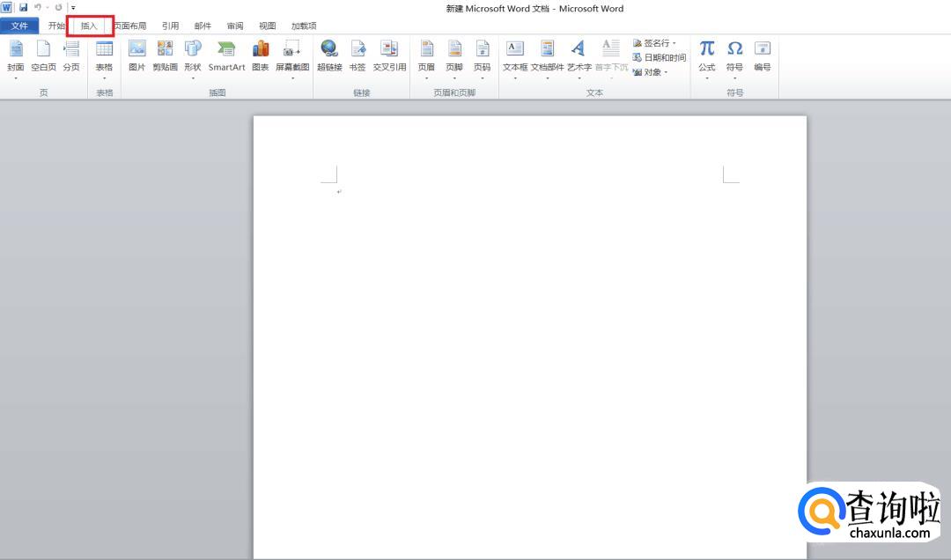Switch to the Page Layout (页面布局) tab
The height and width of the screenshot is (560, 951).
[130, 26]
